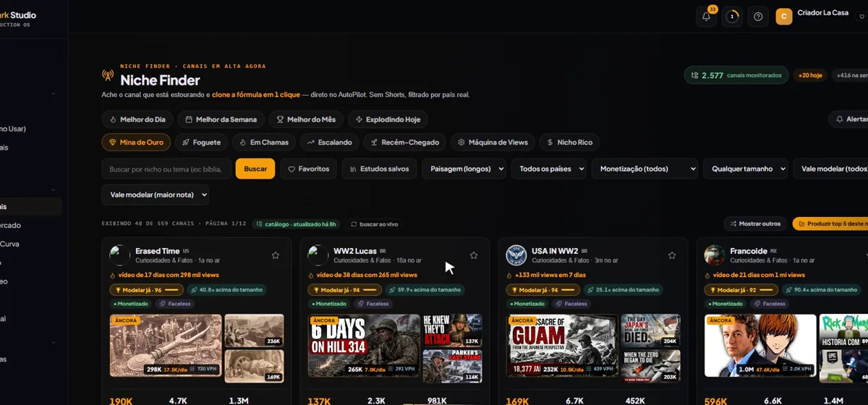Click the Buscar search button
The width and height of the screenshot is (868, 405).
255,169
